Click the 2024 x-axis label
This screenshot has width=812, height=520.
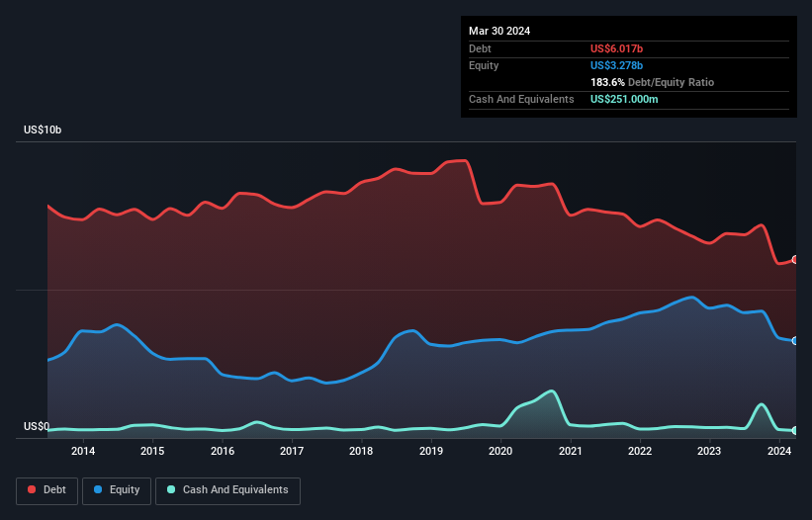coord(778,451)
